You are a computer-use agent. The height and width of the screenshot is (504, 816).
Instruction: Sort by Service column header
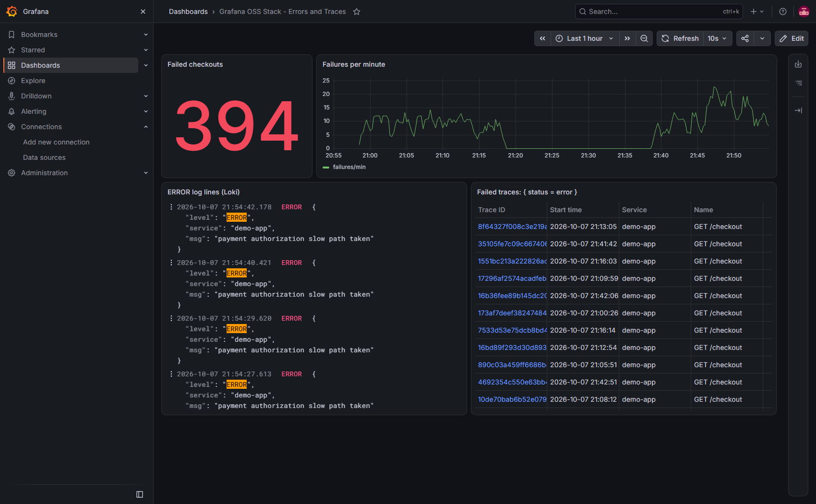(634, 210)
